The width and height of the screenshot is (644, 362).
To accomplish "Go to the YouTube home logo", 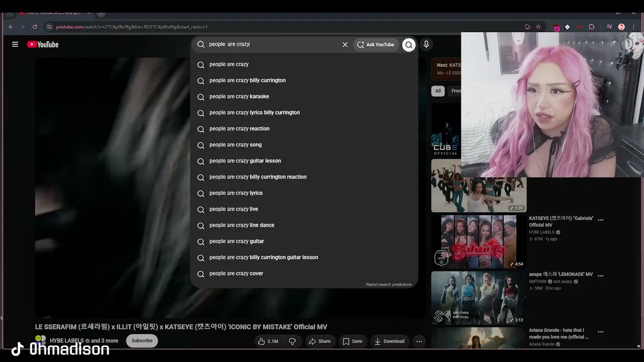I will (x=43, y=44).
